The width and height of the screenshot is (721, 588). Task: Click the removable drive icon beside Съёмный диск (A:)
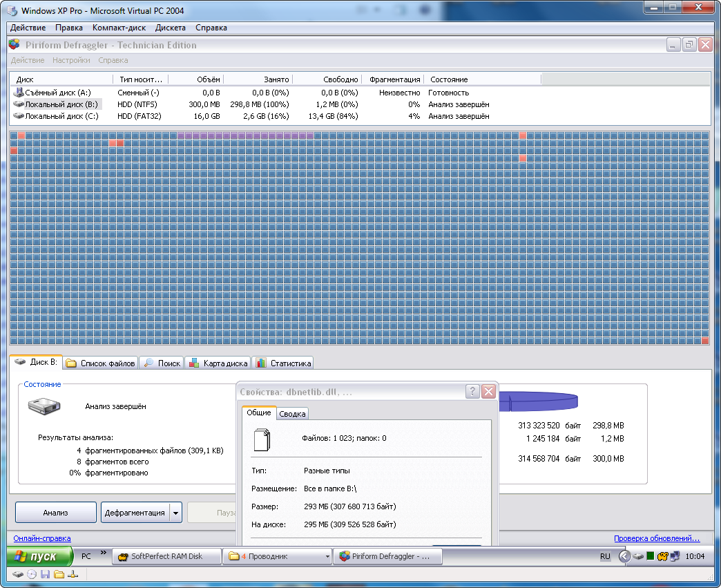click(19, 92)
